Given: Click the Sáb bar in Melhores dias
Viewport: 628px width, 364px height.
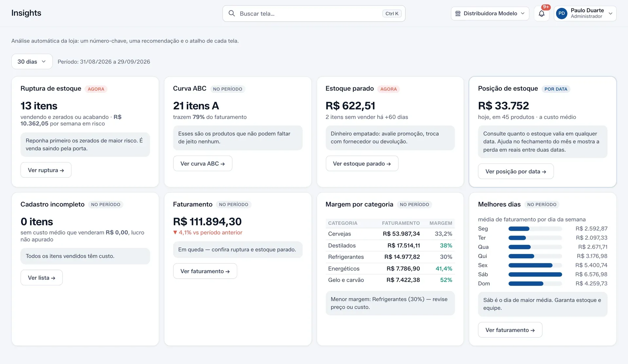Looking at the screenshot, I should point(535,274).
